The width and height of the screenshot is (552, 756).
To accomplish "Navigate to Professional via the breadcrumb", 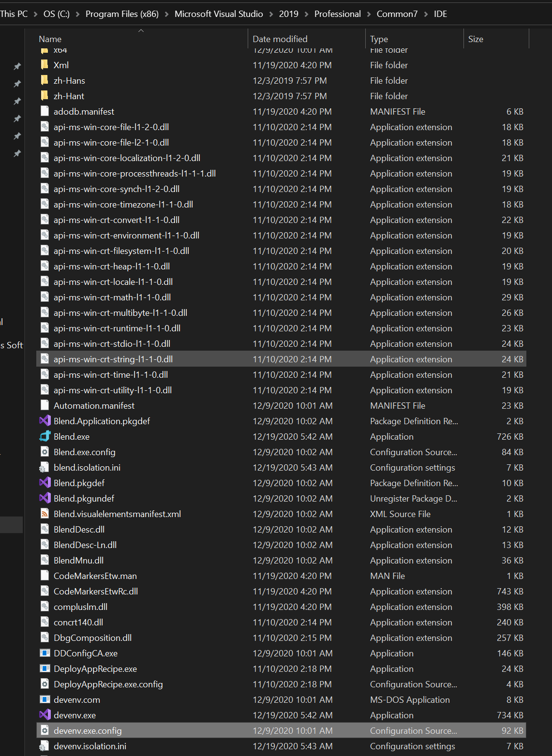I will (337, 14).
